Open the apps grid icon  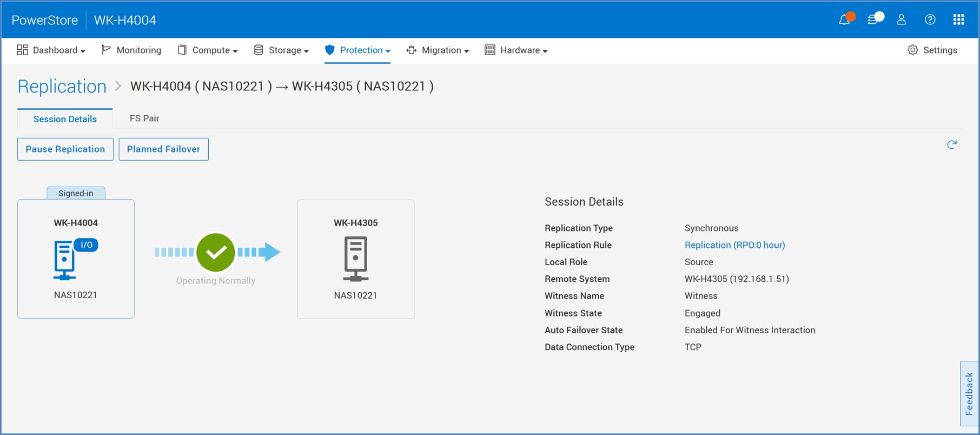tap(959, 20)
